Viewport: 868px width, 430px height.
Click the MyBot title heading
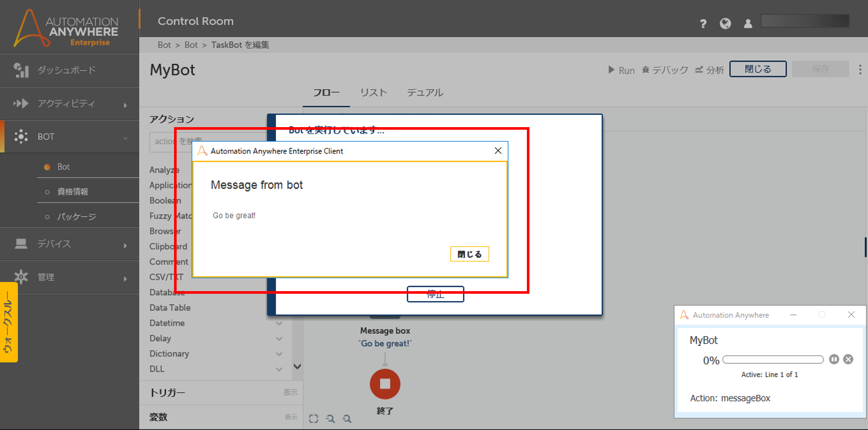[172, 70]
